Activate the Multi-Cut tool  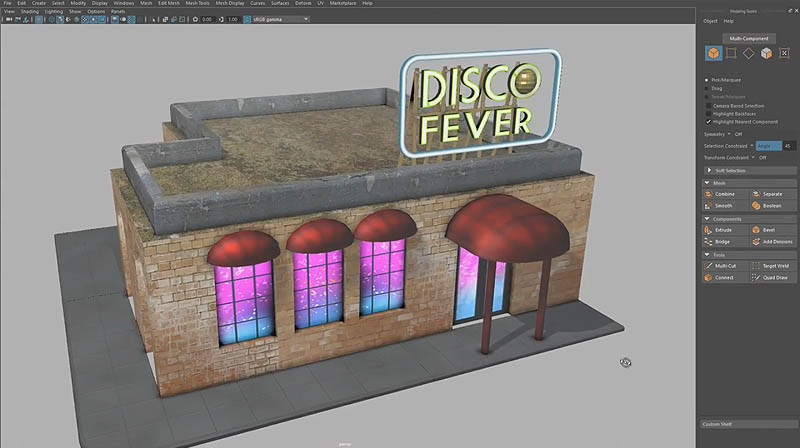724,266
